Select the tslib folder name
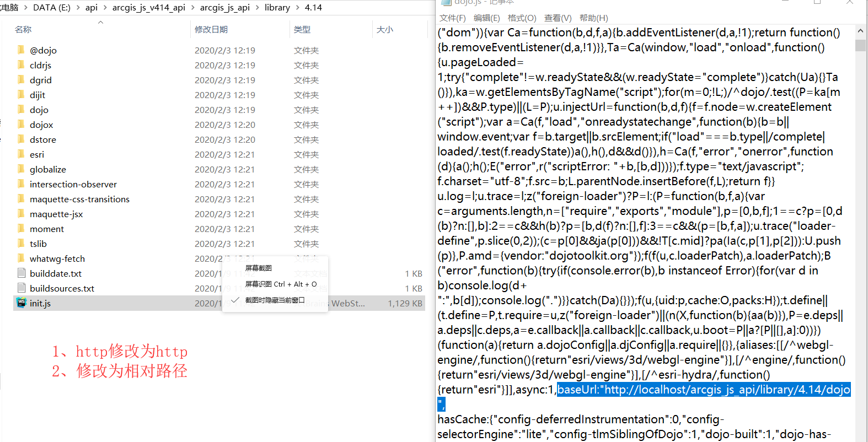The image size is (868, 442). [38, 244]
